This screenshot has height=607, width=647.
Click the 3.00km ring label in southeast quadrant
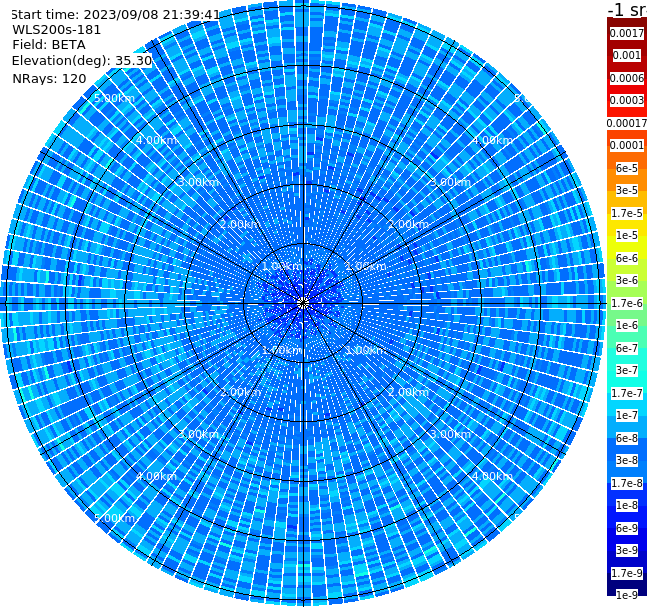click(451, 434)
